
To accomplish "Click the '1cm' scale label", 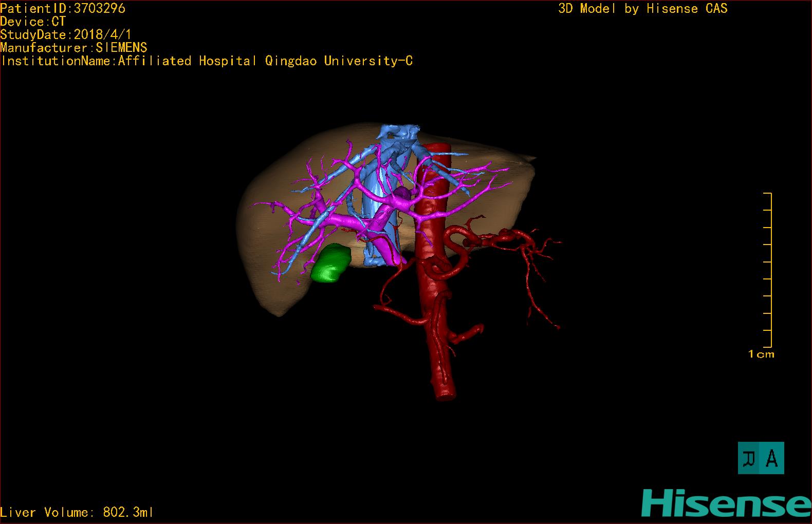I will coord(761,354).
